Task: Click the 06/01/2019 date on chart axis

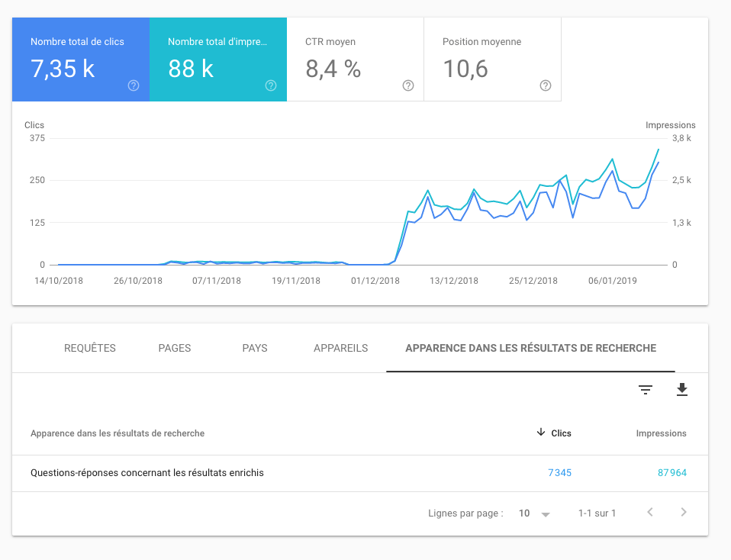Action: (613, 281)
